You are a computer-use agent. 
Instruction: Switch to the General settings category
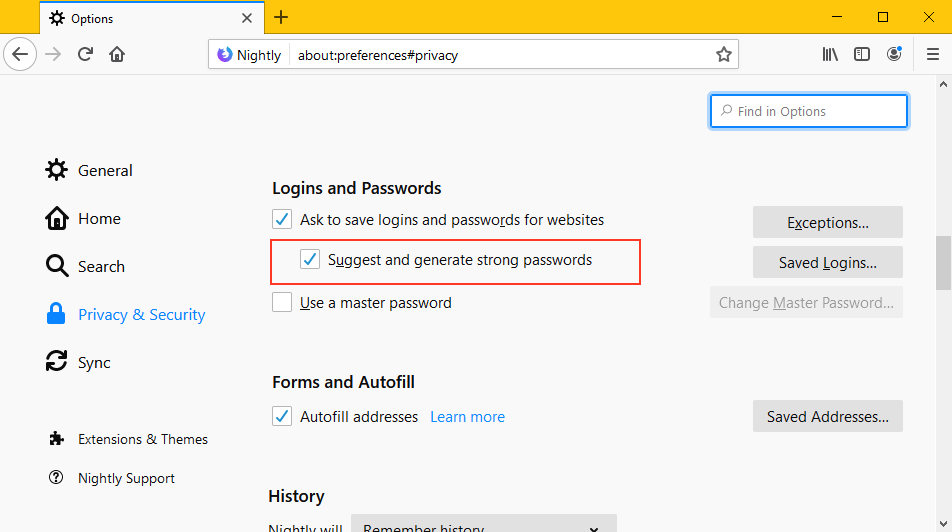(x=104, y=171)
